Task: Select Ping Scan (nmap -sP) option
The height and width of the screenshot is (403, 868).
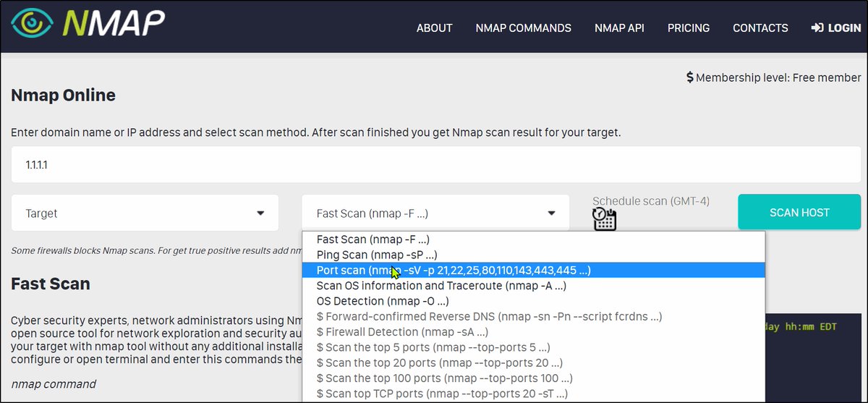Action: (x=533, y=255)
